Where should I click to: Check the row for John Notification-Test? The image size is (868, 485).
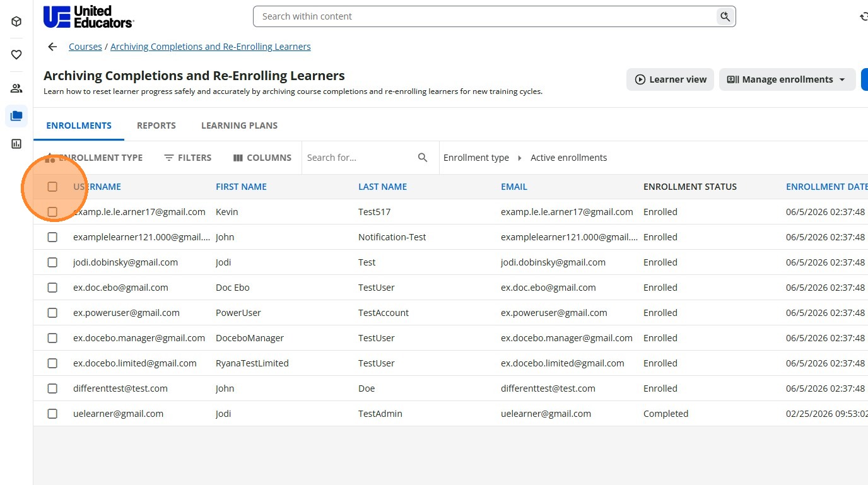click(x=52, y=237)
